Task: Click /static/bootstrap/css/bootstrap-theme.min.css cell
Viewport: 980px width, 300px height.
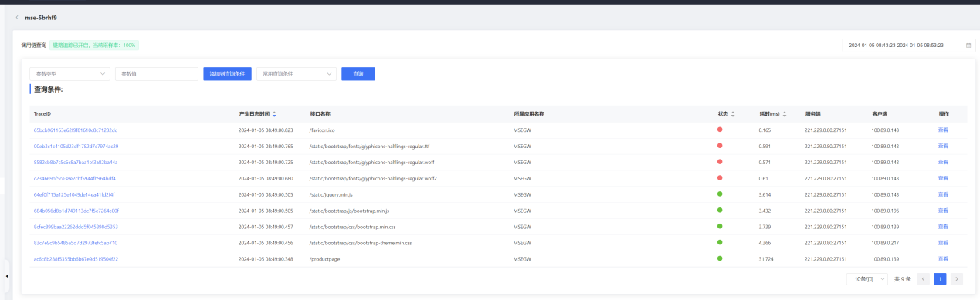Action: point(361,243)
